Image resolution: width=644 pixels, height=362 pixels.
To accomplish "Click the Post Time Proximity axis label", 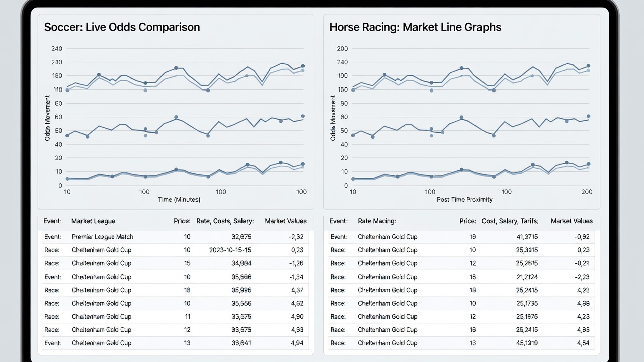I will pos(464,200).
